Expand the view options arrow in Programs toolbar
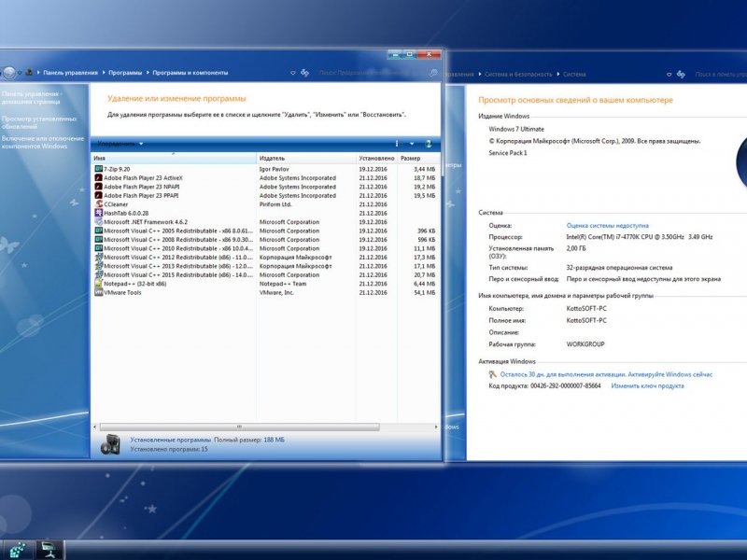Viewport: 747px width, 560px height. (x=412, y=144)
